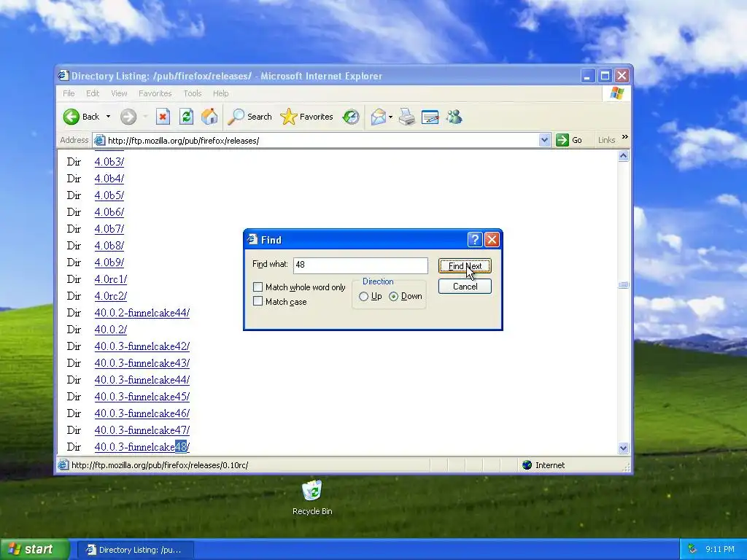
Task: Open the 4.0rc2/ directory link
Action: point(111,296)
